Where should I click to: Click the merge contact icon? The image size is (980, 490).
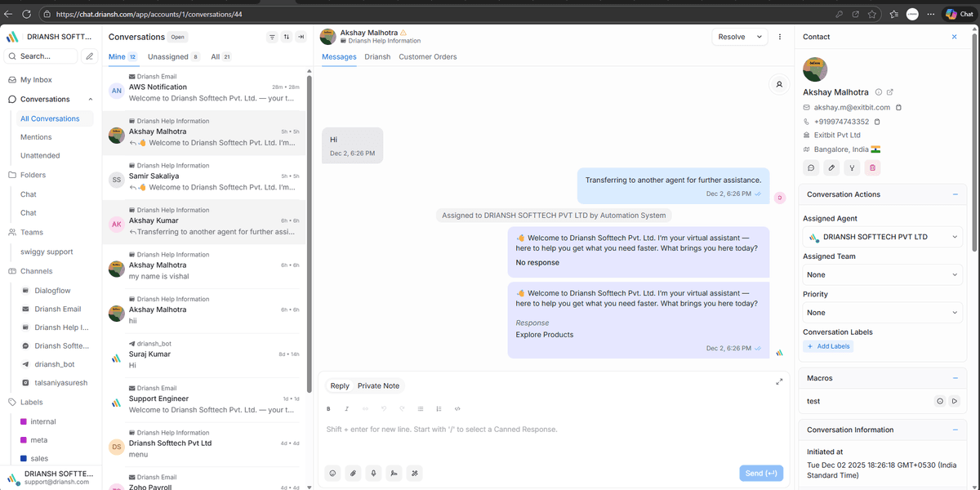[x=852, y=167]
